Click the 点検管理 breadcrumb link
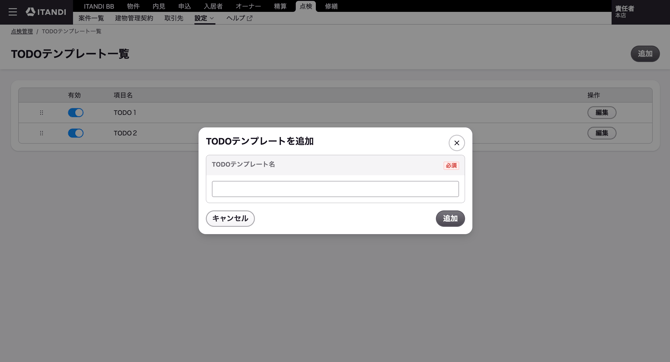 [x=22, y=32]
